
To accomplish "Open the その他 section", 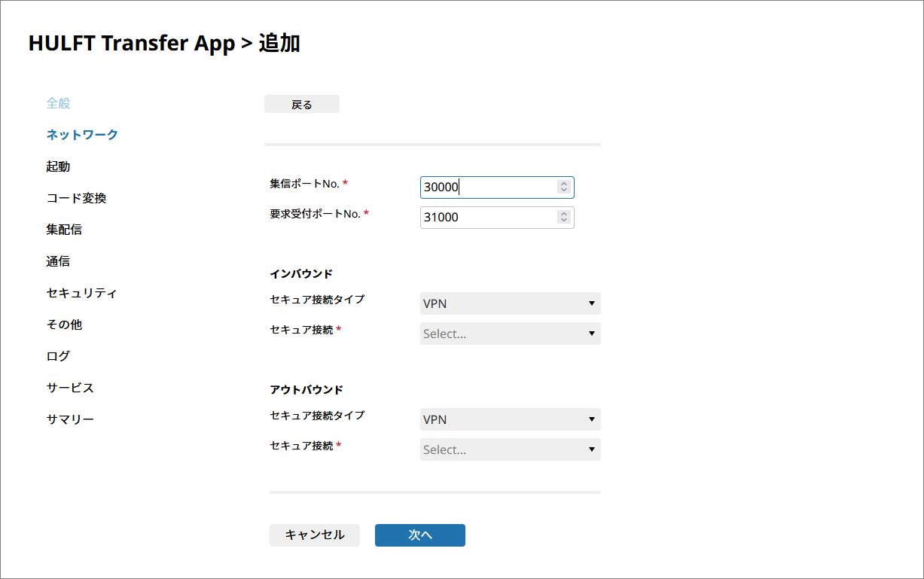I will pos(64,325).
